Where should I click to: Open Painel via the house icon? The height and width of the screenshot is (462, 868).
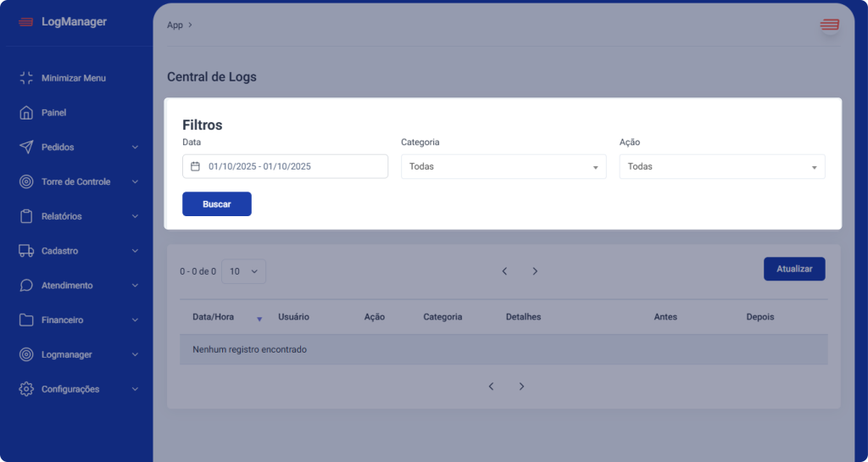pyautogui.click(x=26, y=113)
